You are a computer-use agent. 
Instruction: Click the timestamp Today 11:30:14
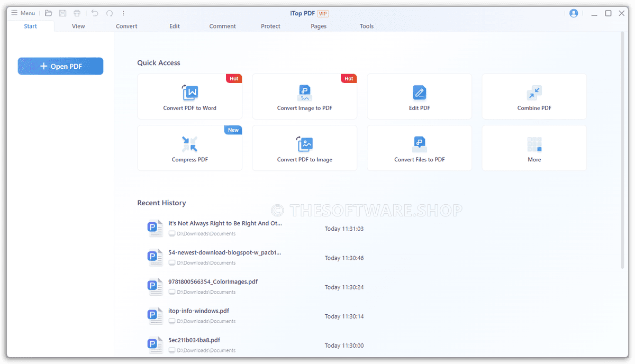(x=344, y=316)
